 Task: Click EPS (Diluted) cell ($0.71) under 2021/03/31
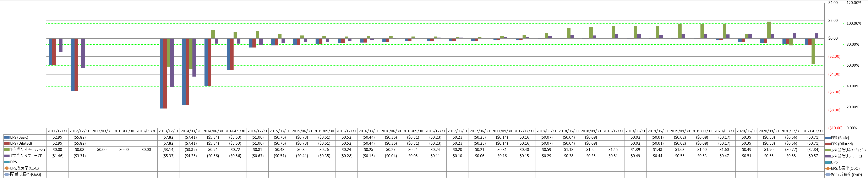click(813, 143)
